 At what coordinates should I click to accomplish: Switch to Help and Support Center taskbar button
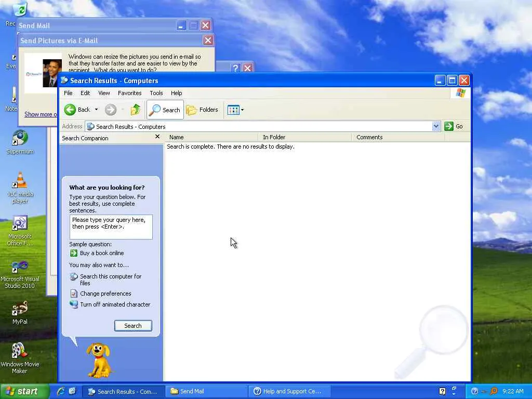pyautogui.click(x=290, y=392)
